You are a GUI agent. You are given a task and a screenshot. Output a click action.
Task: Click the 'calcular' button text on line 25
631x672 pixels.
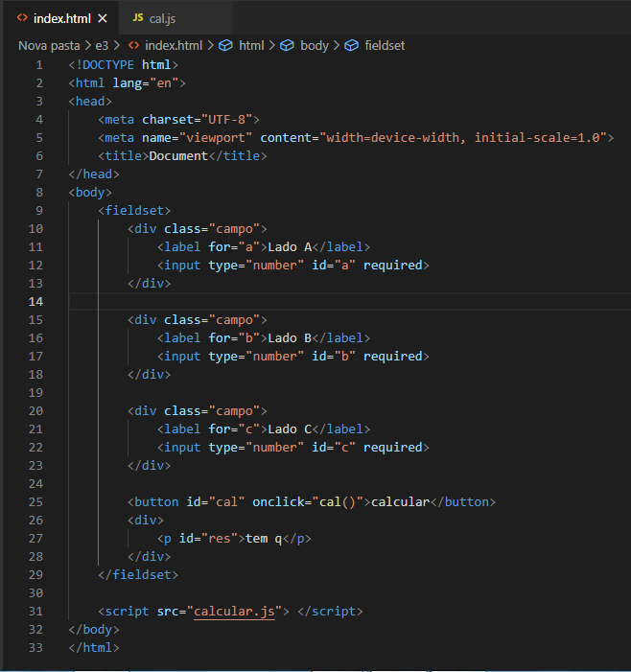click(x=400, y=502)
